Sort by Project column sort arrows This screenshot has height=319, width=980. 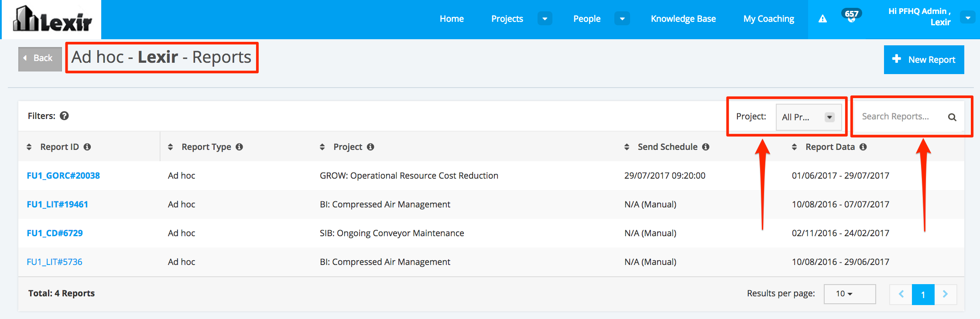[322, 147]
